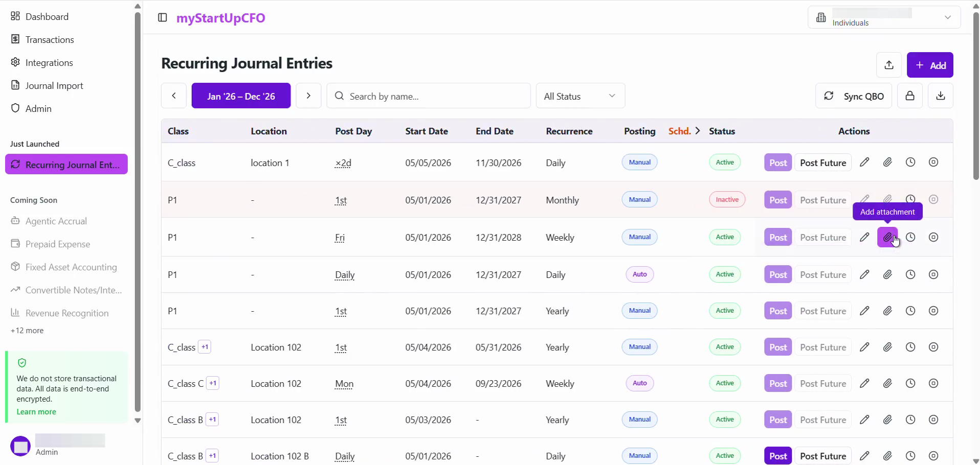Edit the C_class location 1 entry via pencil
Screen dimensions: 980x465
click(x=864, y=162)
